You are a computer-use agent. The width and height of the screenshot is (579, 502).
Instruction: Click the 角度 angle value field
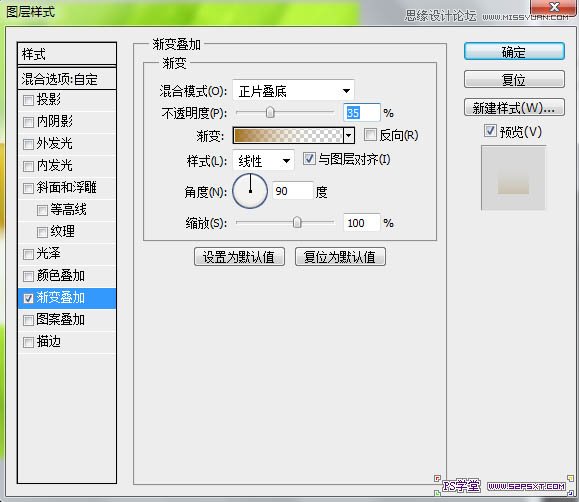[x=293, y=191]
